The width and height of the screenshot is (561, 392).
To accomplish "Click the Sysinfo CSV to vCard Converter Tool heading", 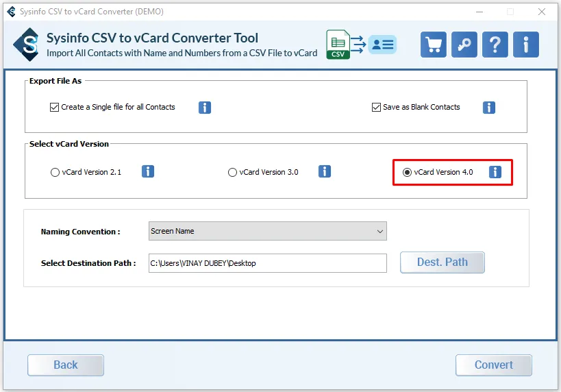I will [x=153, y=38].
